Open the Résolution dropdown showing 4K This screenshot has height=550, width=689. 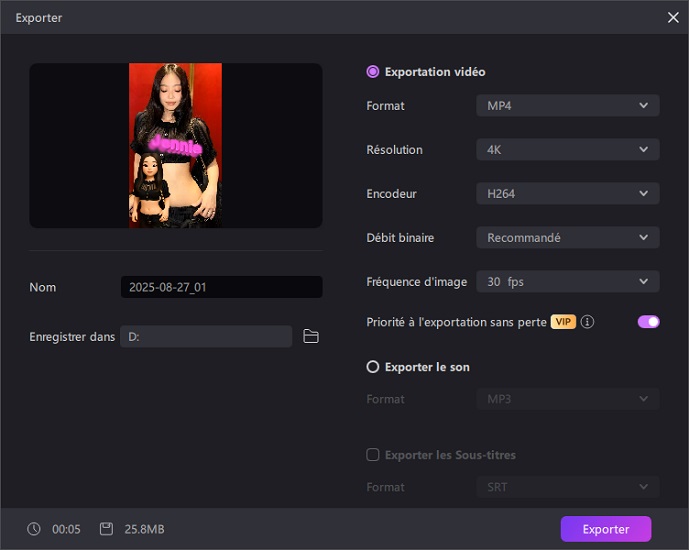pyautogui.click(x=568, y=149)
